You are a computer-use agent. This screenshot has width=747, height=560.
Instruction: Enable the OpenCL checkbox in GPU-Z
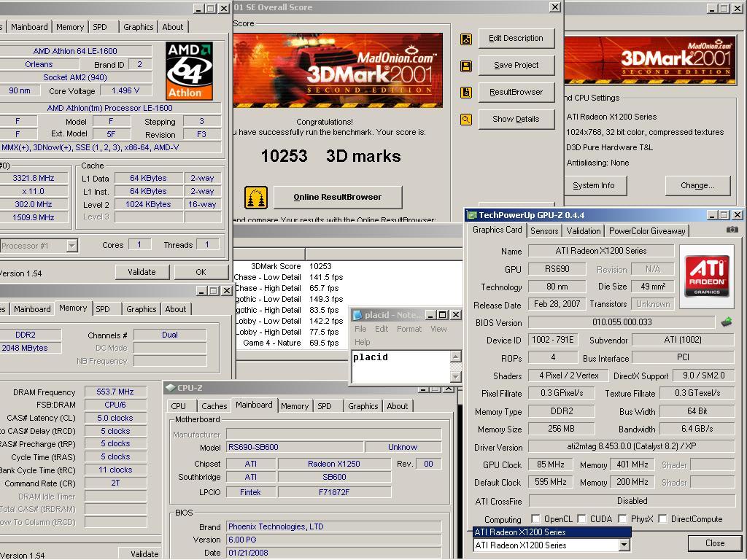click(x=536, y=518)
